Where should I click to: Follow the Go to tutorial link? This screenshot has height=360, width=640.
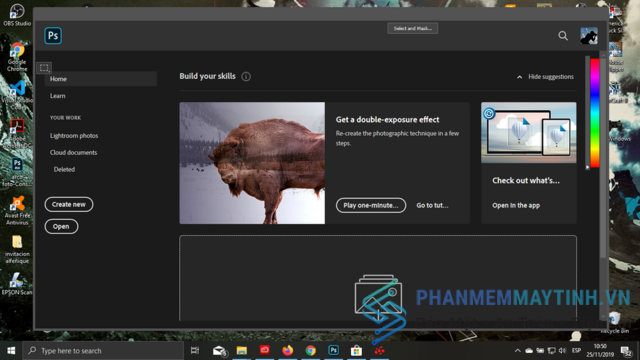coord(432,205)
